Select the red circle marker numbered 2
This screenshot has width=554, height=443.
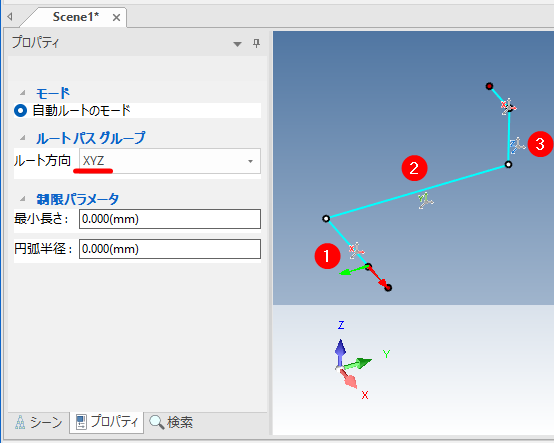[414, 168]
